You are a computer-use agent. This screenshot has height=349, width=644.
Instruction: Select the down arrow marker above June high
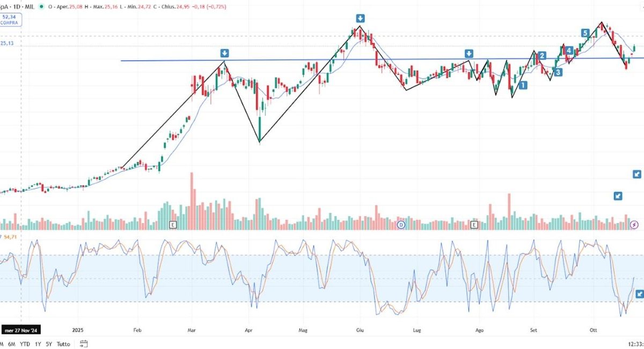point(359,18)
